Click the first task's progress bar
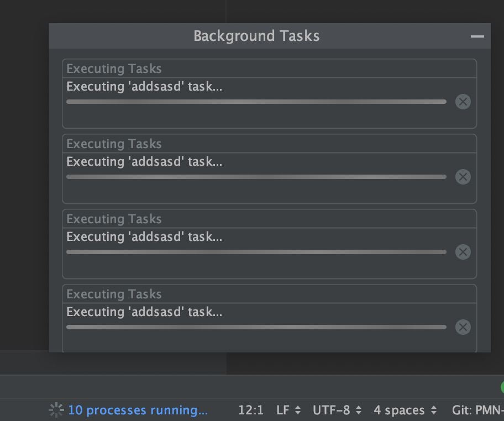 (256, 102)
